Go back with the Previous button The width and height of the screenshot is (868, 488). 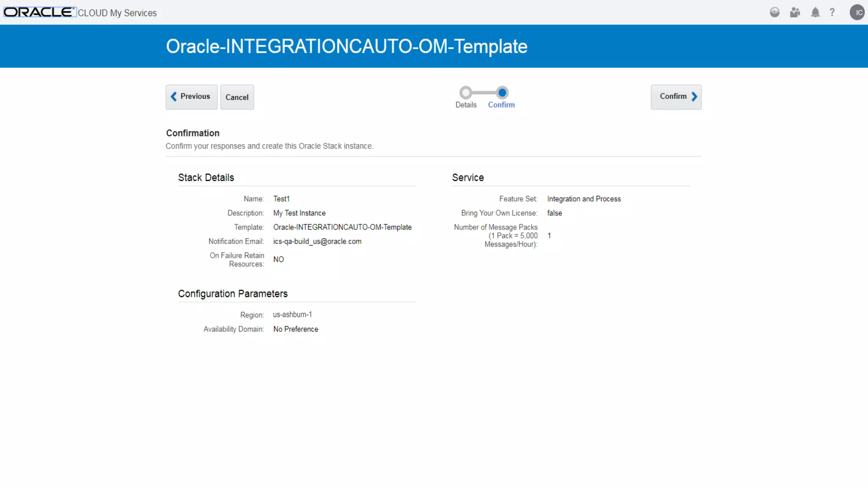coord(191,97)
